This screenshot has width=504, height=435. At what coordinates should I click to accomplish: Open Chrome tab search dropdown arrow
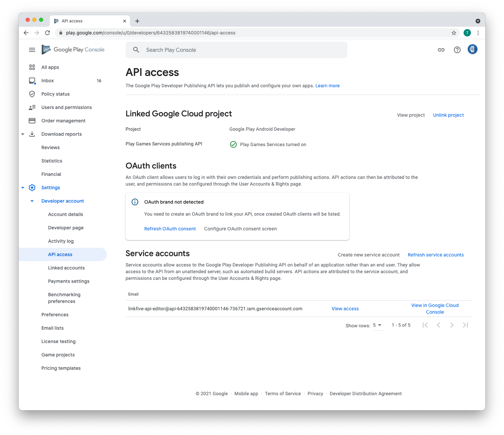(478, 21)
